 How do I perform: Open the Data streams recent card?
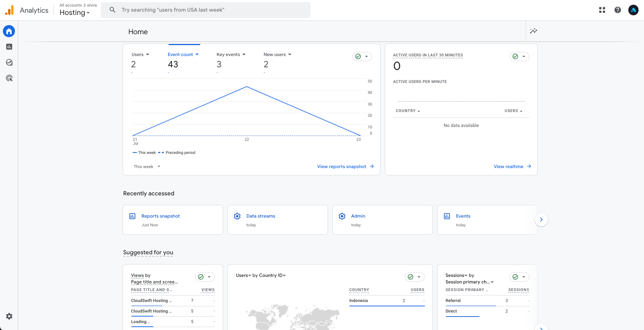click(278, 220)
